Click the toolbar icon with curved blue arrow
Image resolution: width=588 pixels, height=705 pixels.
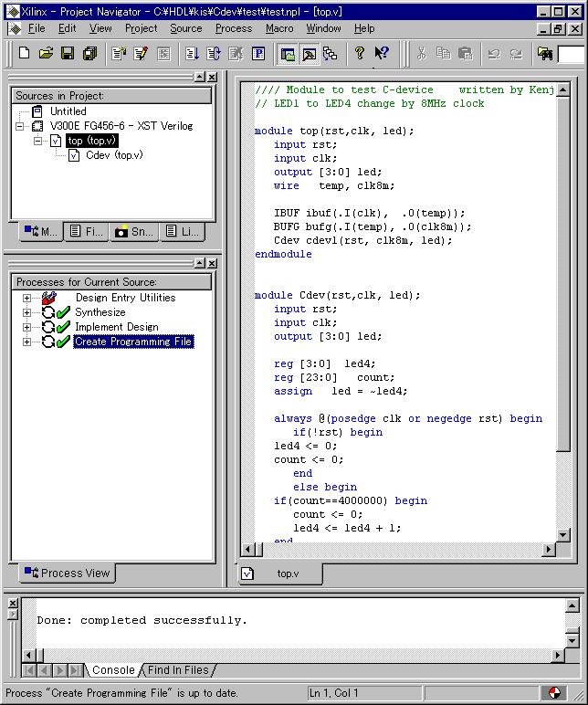pos(214,54)
